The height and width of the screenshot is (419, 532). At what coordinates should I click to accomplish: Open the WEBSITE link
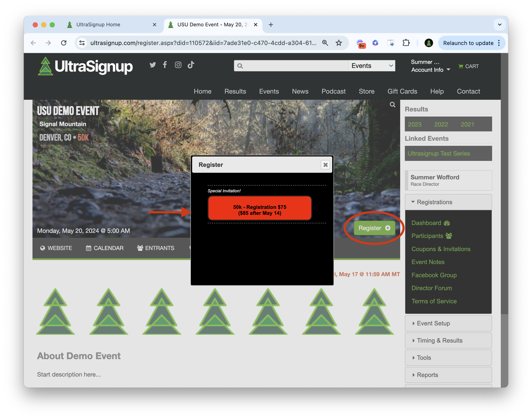tap(56, 248)
